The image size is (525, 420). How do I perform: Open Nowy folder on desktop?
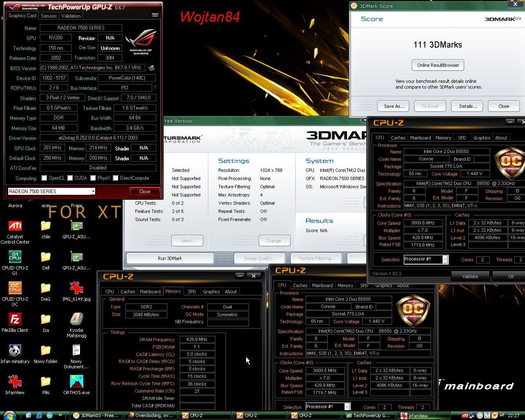point(46,354)
